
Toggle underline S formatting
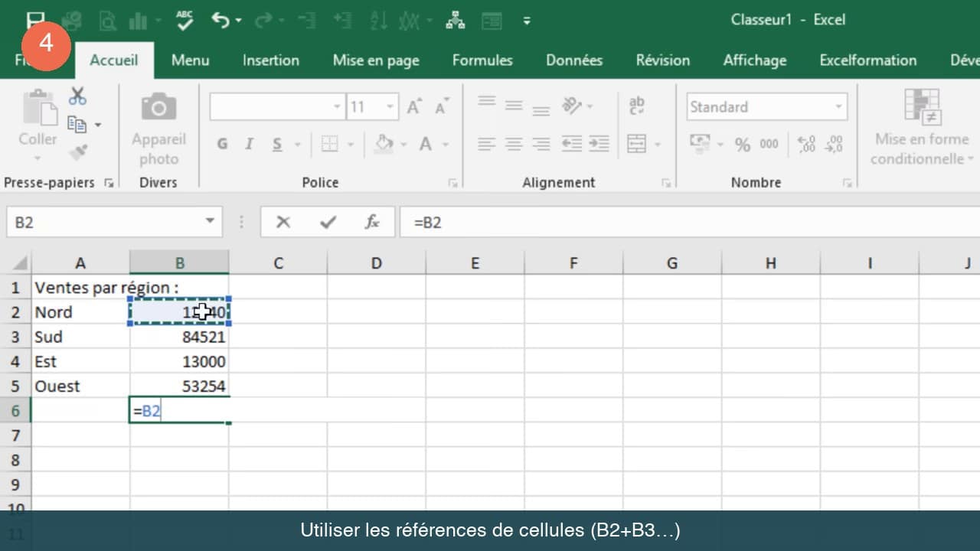[x=277, y=144]
